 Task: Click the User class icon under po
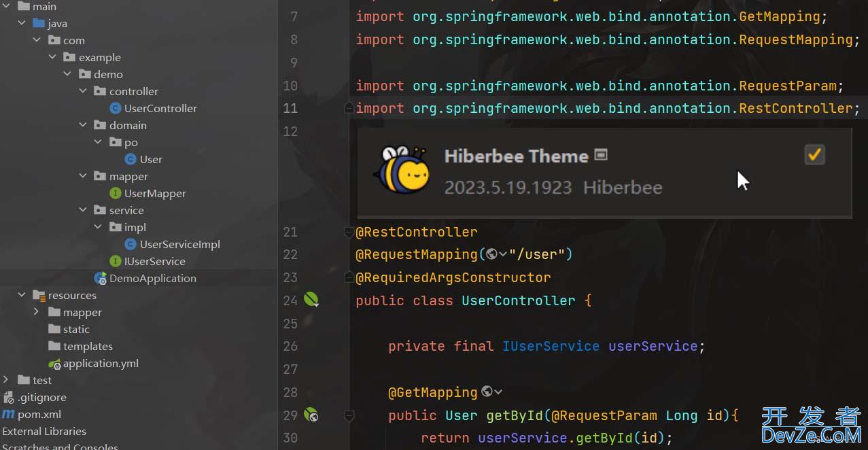coord(131,159)
